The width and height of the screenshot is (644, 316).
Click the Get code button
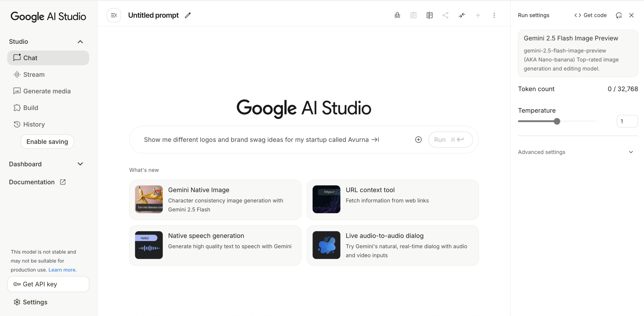pyautogui.click(x=590, y=15)
